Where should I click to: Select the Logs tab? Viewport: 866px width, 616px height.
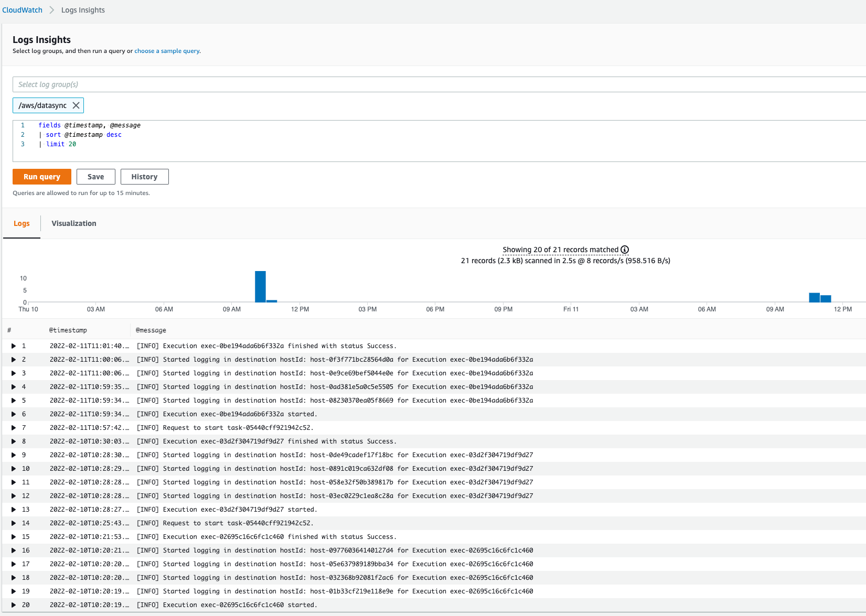tap(22, 223)
